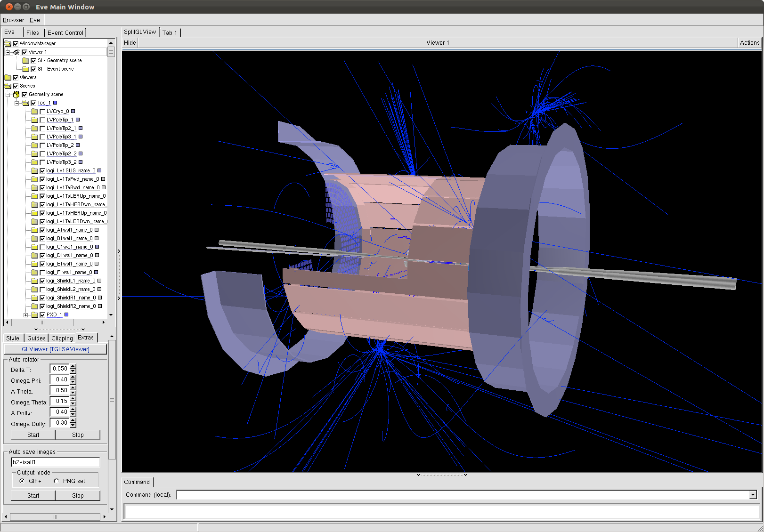Screen dimensions: 764x532
Task: Uncheck logi_ShieldR2_name_0 visibility checkbox
Action: point(42,306)
